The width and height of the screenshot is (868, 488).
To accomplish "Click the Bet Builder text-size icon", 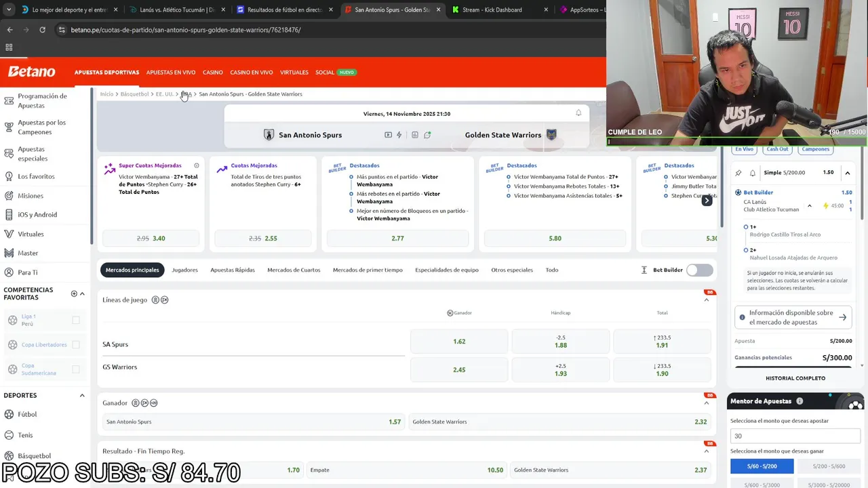I will click(x=644, y=270).
